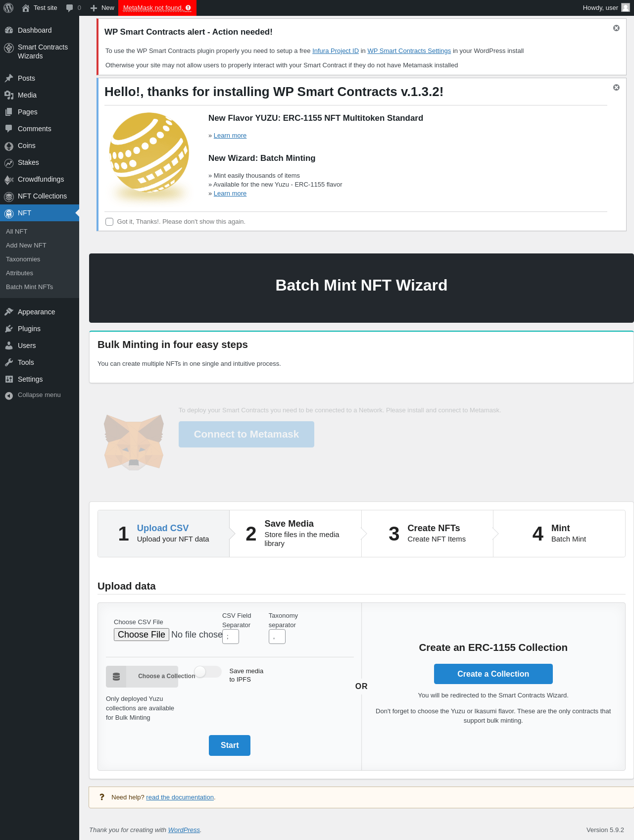634x840 pixels.
Task: Click Learn more under YUZU flavor
Action: pyautogui.click(x=230, y=136)
